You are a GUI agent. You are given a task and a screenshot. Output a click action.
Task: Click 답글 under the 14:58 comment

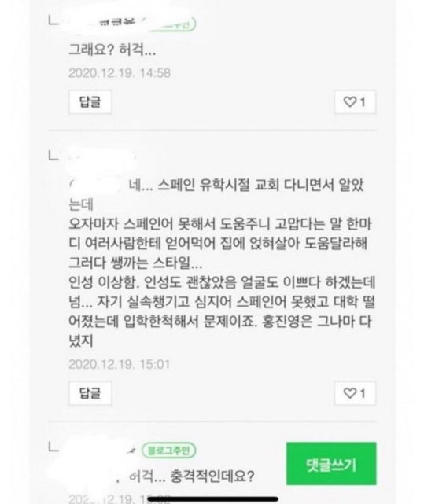pyautogui.click(x=90, y=102)
